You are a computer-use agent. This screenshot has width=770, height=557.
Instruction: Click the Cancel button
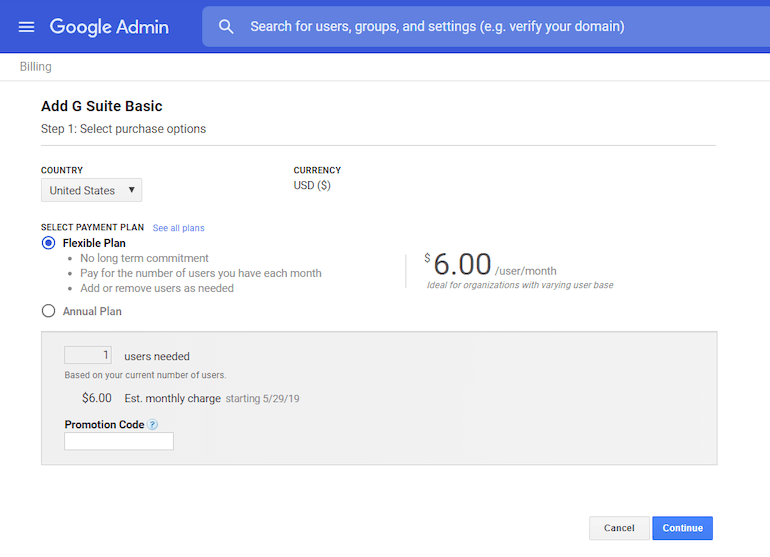point(619,528)
